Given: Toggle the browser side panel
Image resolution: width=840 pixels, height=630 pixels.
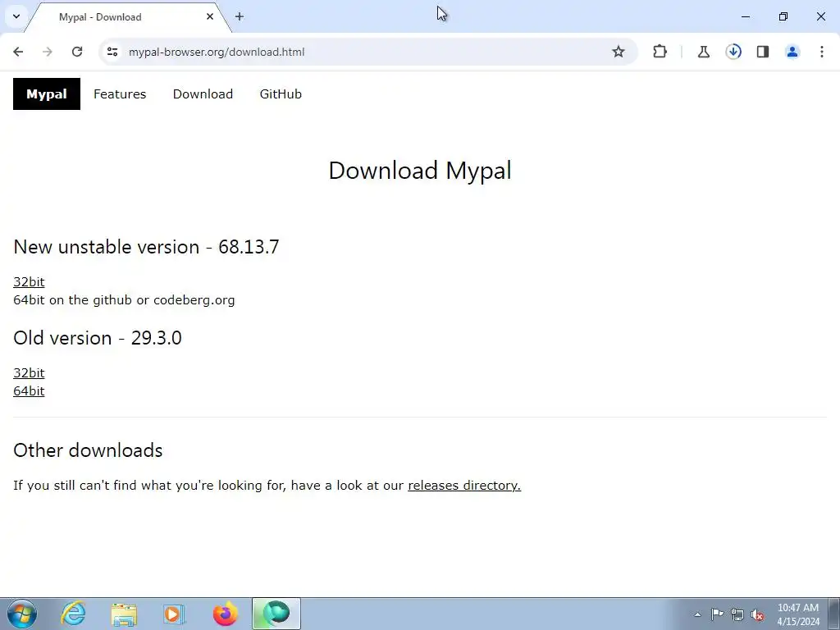Looking at the screenshot, I should coord(763,52).
